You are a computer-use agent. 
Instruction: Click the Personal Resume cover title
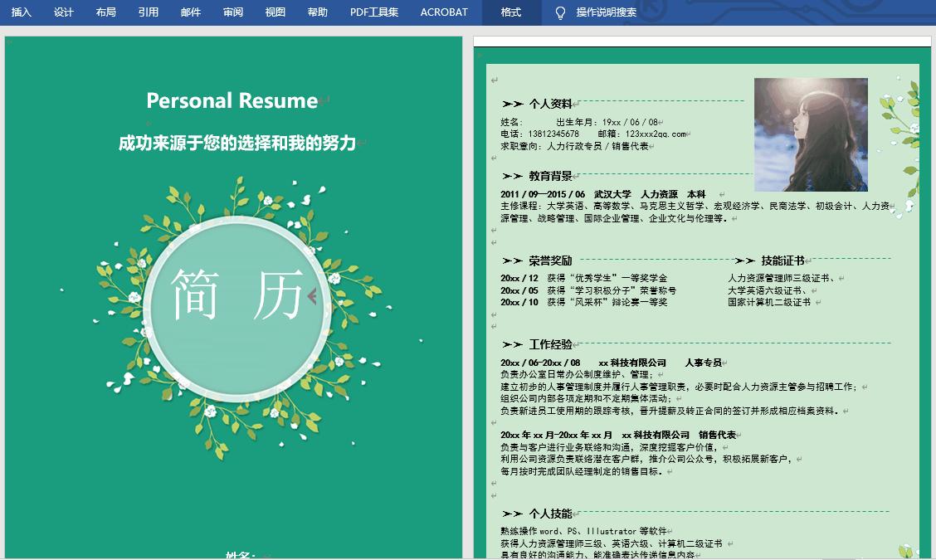(x=232, y=101)
